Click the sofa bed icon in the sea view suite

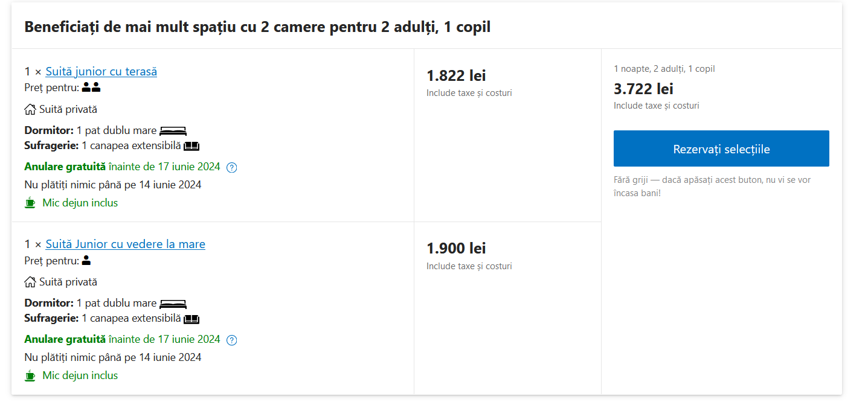[x=191, y=319]
